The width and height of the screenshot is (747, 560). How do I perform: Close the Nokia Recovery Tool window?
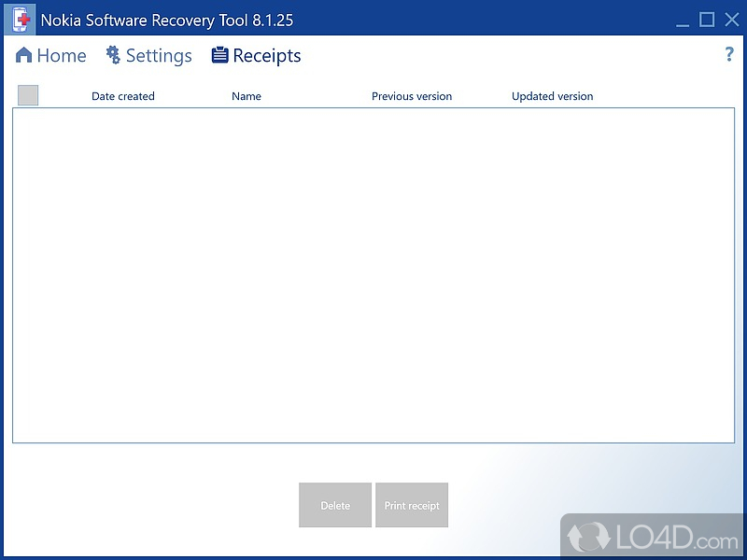732,20
